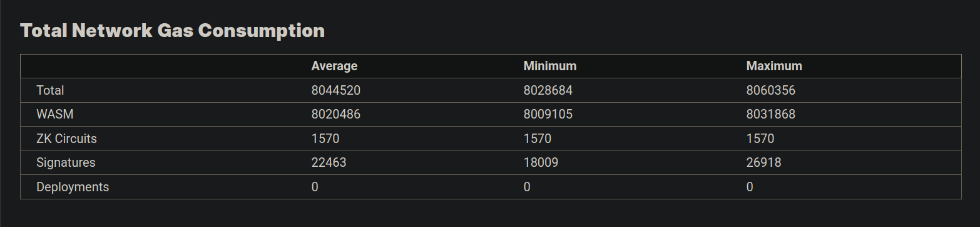Select Total minimum value 8028684
The image size is (980, 227).
click(548, 90)
